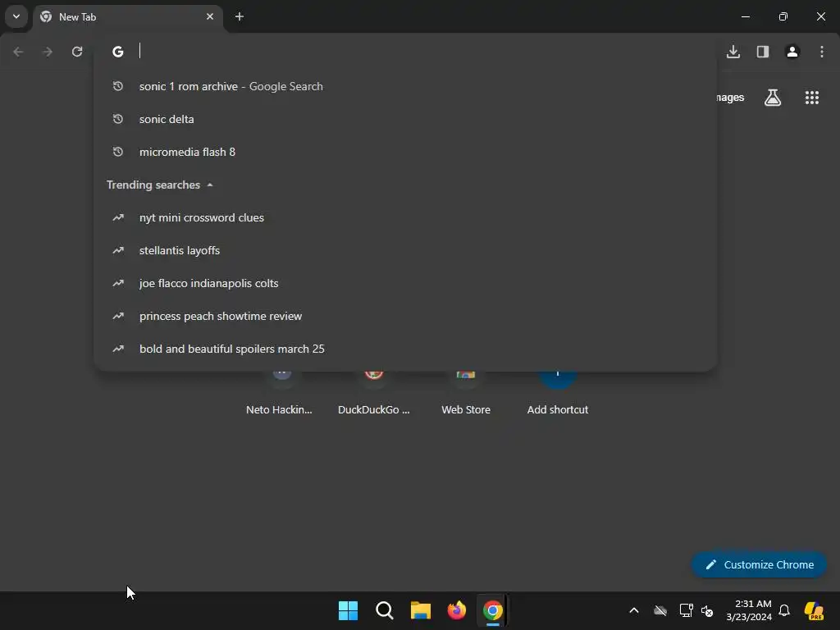The image size is (840, 630).
Task: Go back with the back arrow
Action: click(x=18, y=52)
